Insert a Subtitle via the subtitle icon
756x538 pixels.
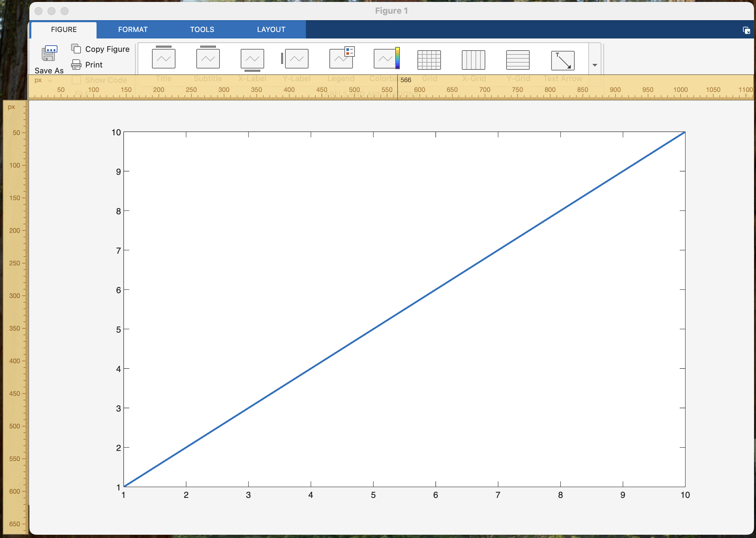pyautogui.click(x=208, y=58)
